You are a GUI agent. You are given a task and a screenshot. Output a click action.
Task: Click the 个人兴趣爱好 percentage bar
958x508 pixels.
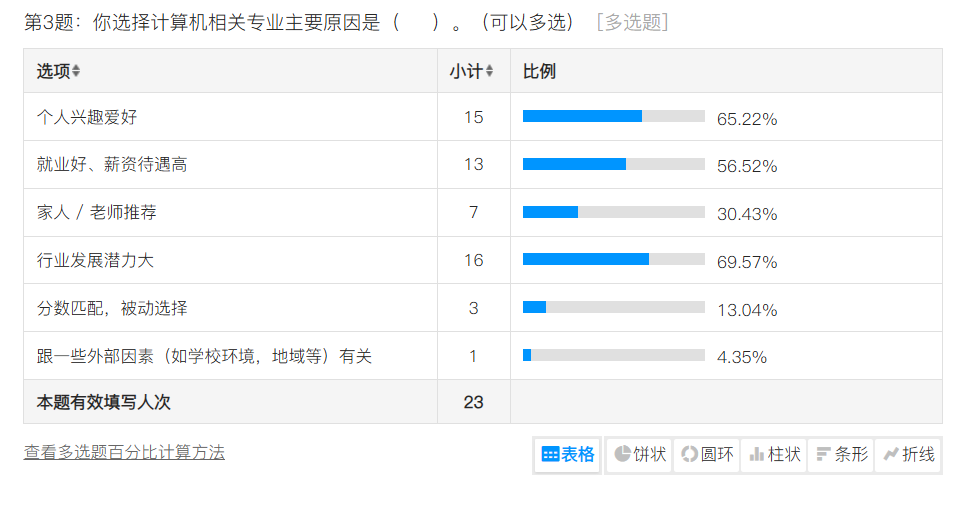613,117
